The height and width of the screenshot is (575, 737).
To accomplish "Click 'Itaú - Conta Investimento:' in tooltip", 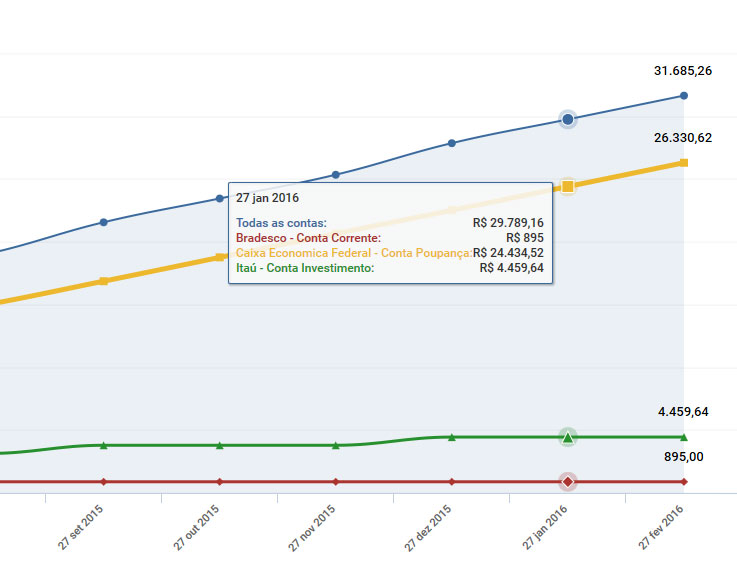I will (x=305, y=268).
